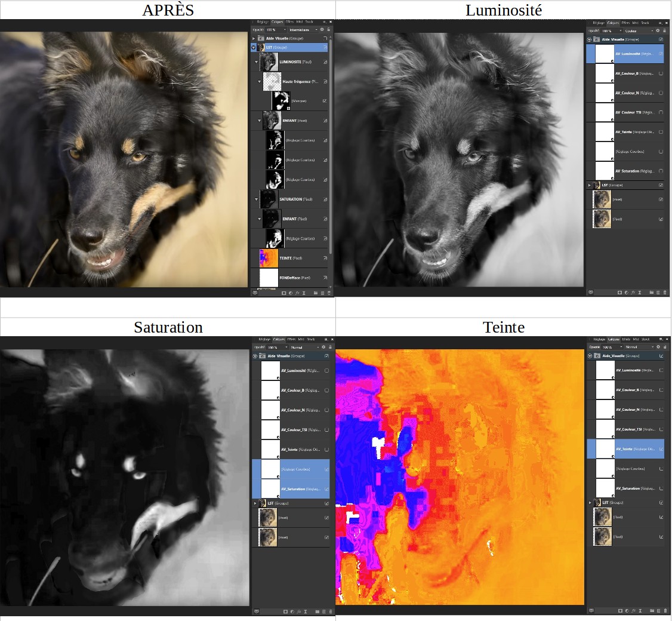The width and height of the screenshot is (672, 621).
Task: Click the adjustment icon in Teinte panel footer
Action: click(627, 611)
